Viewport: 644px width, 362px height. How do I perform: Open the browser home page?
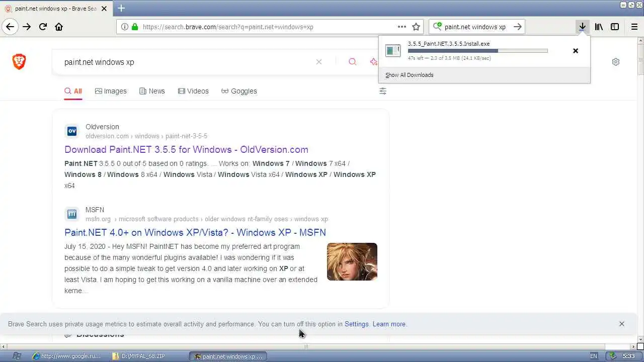click(x=59, y=27)
